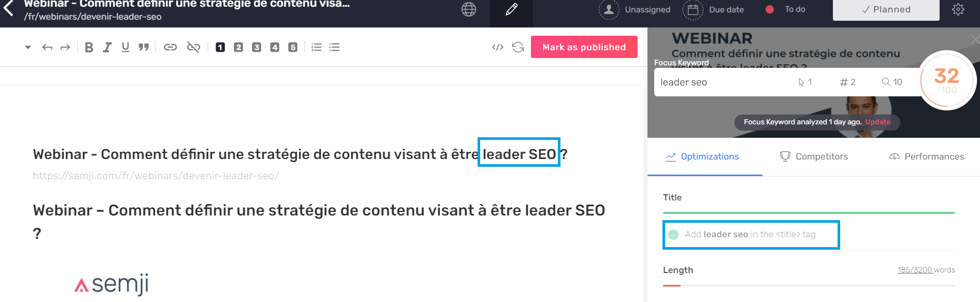Underline the selected text
Screen dimensions: 980x302
[125, 47]
